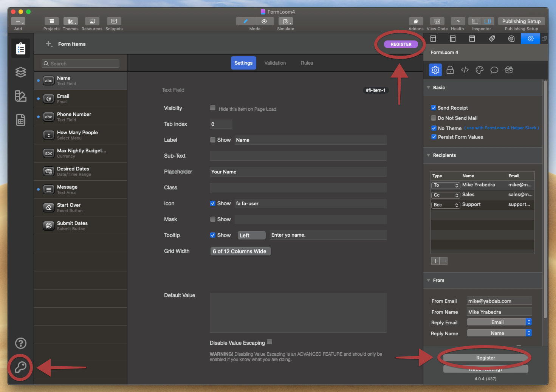556x392 pixels.
Task: Click the From Email input field
Action: coord(500,301)
